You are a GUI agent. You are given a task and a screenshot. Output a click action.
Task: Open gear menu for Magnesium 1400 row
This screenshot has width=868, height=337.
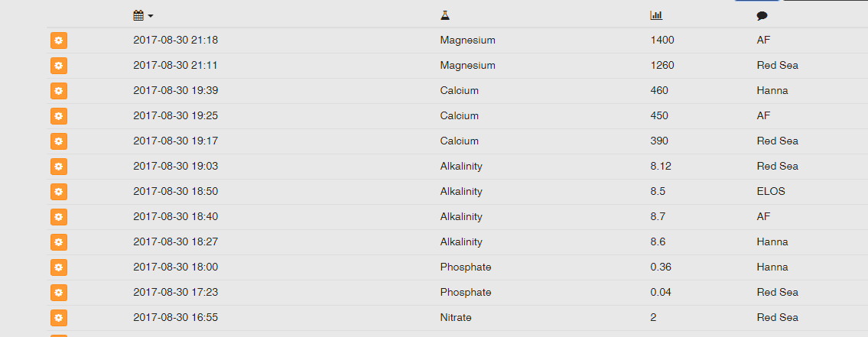click(59, 41)
